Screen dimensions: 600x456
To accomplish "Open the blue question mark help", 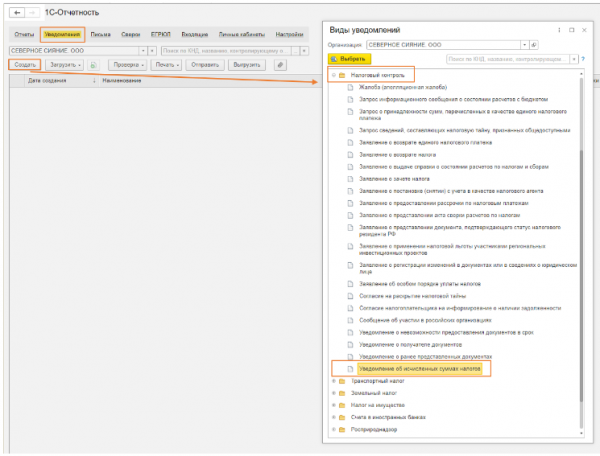I will (x=583, y=59).
